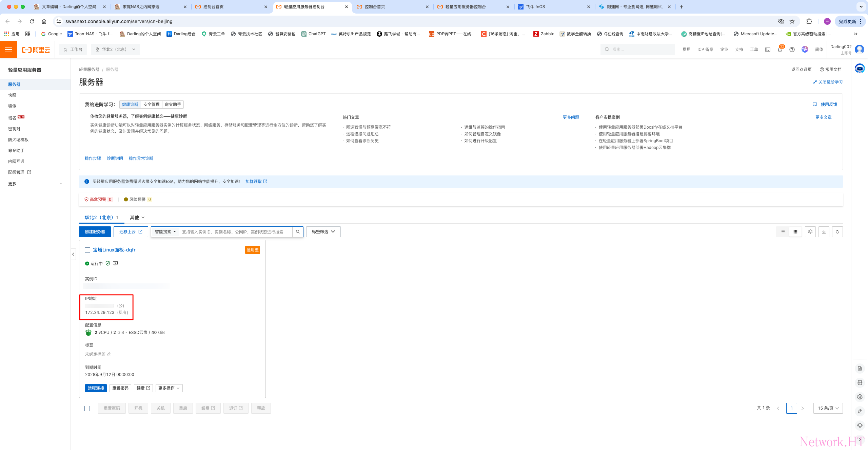Click the blue 远程连接 button
868x450 pixels.
[x=96, y=388]
